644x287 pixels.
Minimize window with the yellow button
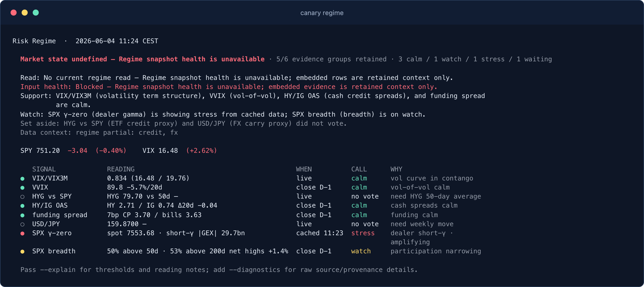[25, 13]
